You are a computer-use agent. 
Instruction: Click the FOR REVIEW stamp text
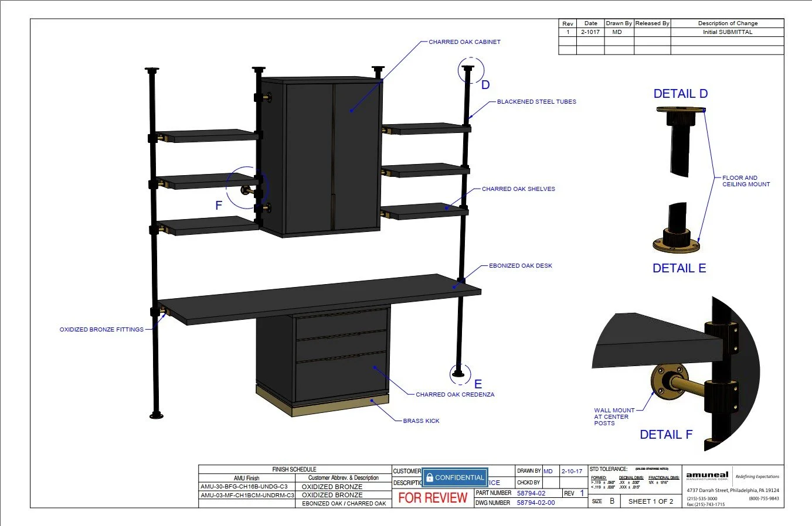pos(433,498)
